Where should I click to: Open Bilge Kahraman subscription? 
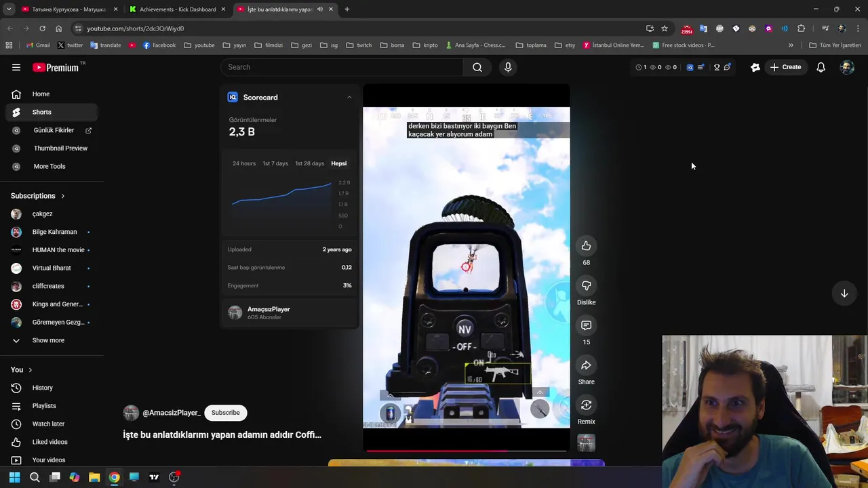tap(52, 232)
